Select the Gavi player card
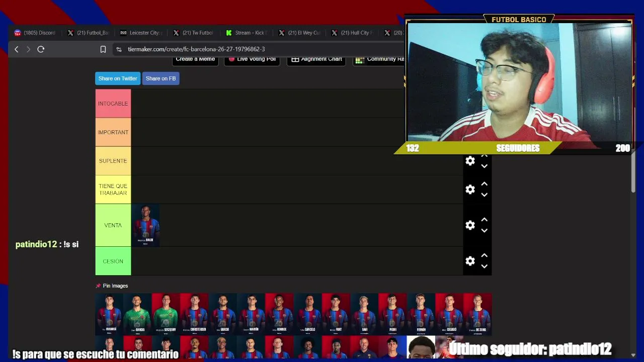The image size is (644, 362). click(364, 314)
